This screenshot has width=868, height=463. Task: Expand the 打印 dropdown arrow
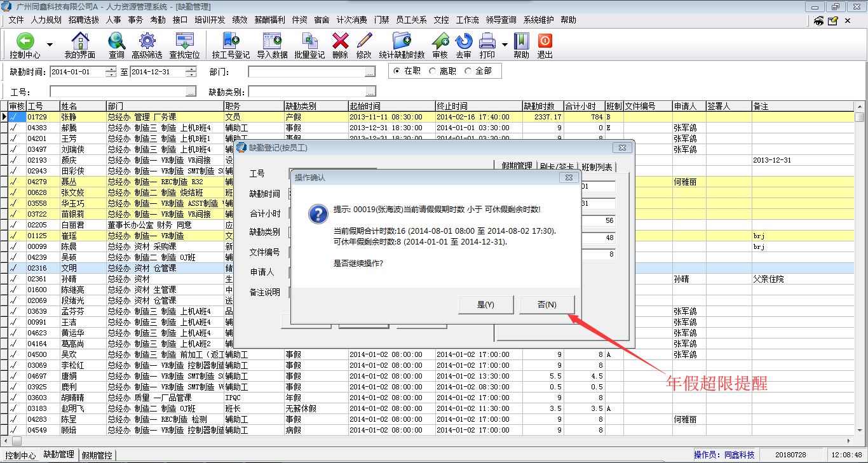tap(505, 45)
